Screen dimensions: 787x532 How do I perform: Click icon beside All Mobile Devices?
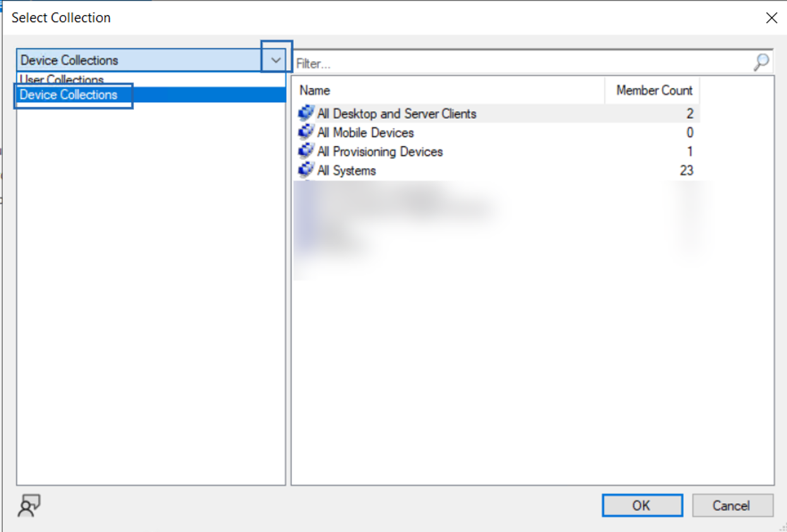[306, 133]
